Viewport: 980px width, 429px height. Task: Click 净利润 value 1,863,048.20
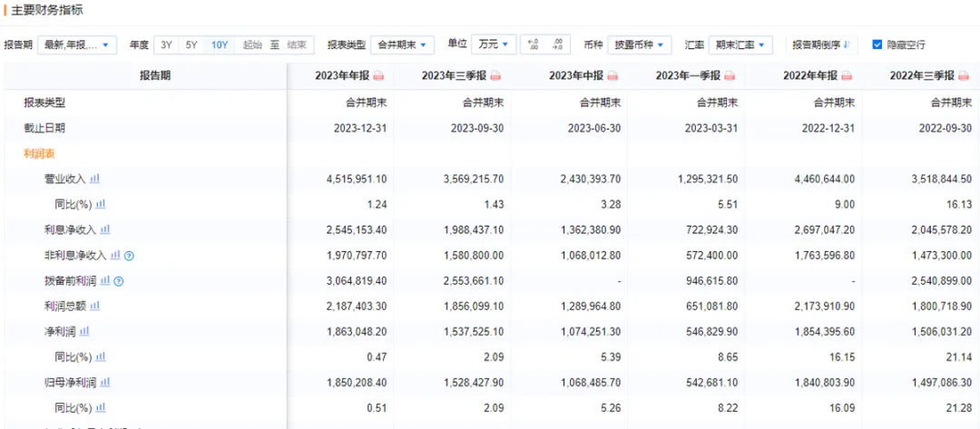[x=357, y=331]
